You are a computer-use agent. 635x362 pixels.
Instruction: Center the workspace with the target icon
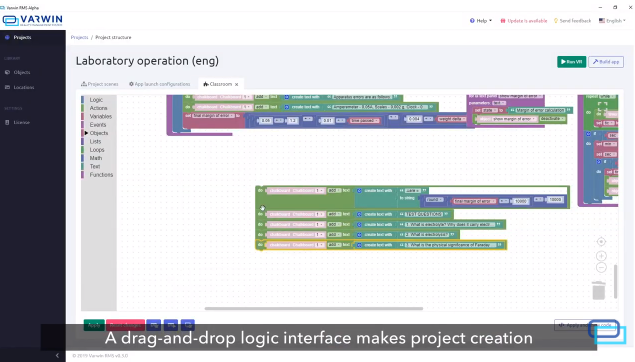(601, 242)
